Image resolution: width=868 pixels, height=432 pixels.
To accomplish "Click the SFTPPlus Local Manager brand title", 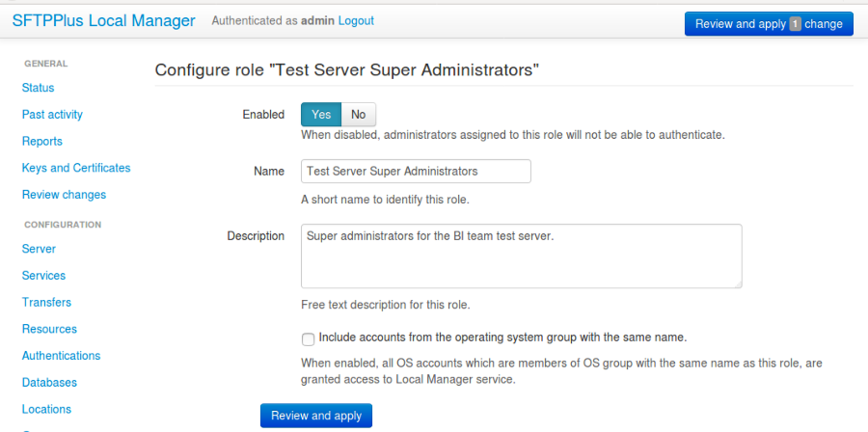I will click(103, 20).
